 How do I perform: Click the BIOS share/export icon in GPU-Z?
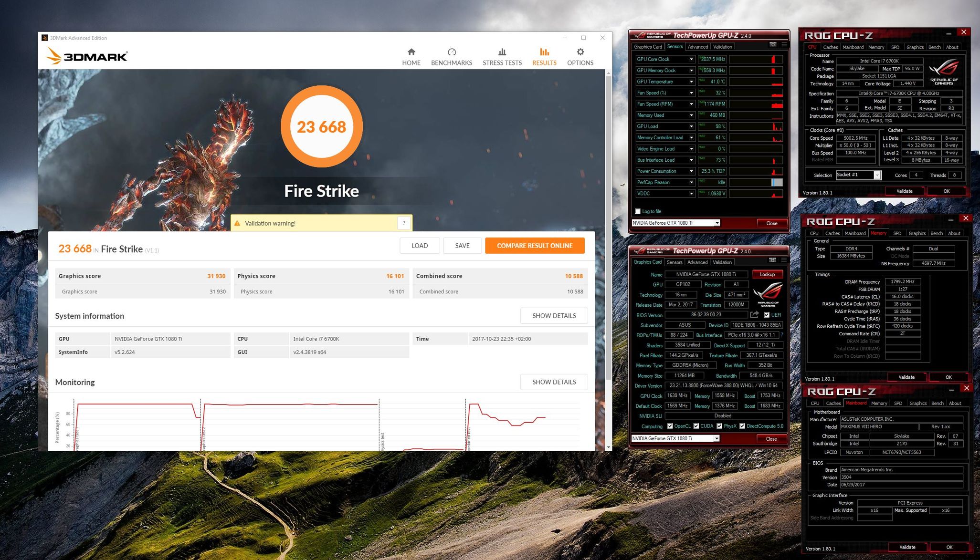point(754,315)
